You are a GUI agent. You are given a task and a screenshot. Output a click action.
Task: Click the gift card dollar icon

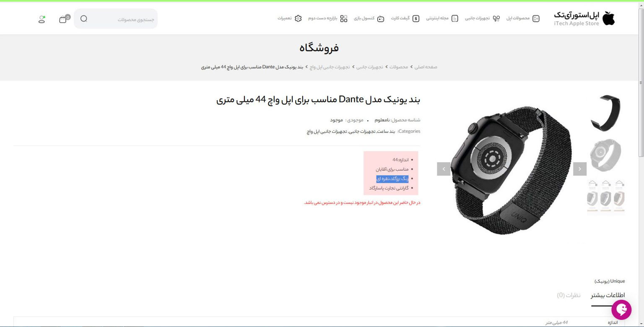click(x=416, y=18)
